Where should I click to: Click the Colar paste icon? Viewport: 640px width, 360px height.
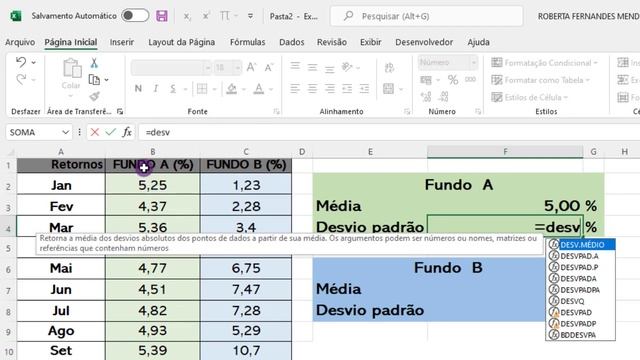click(71, 69)
